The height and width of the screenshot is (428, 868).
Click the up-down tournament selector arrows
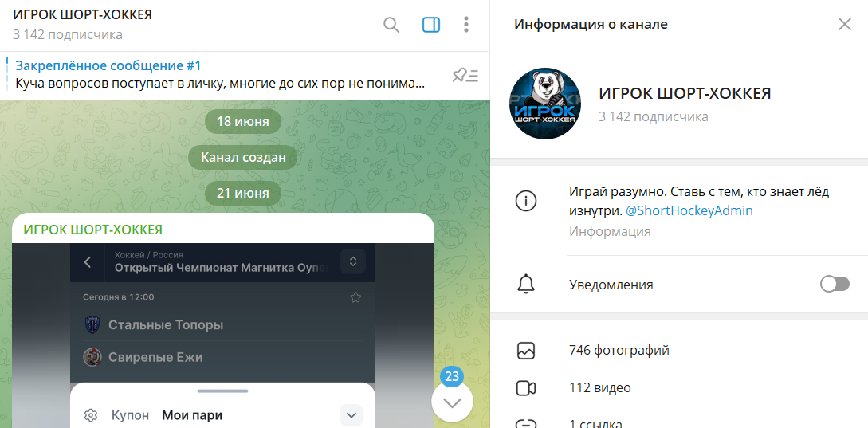352,261
